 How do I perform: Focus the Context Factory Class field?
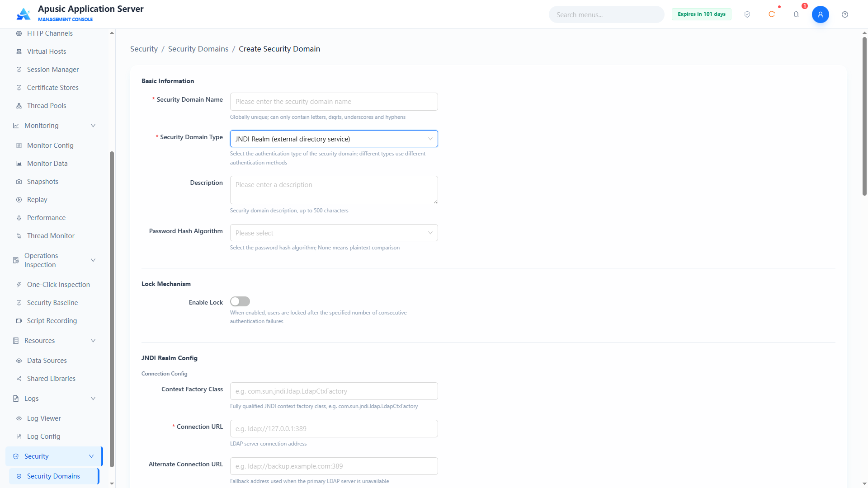point(334,391)
